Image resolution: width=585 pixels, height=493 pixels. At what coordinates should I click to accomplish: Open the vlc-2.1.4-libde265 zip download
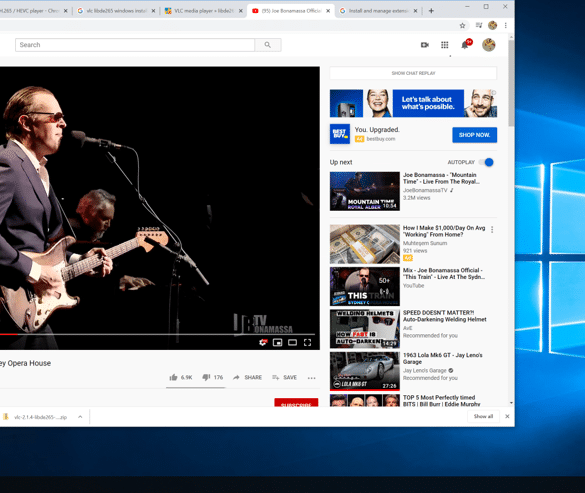40,417
